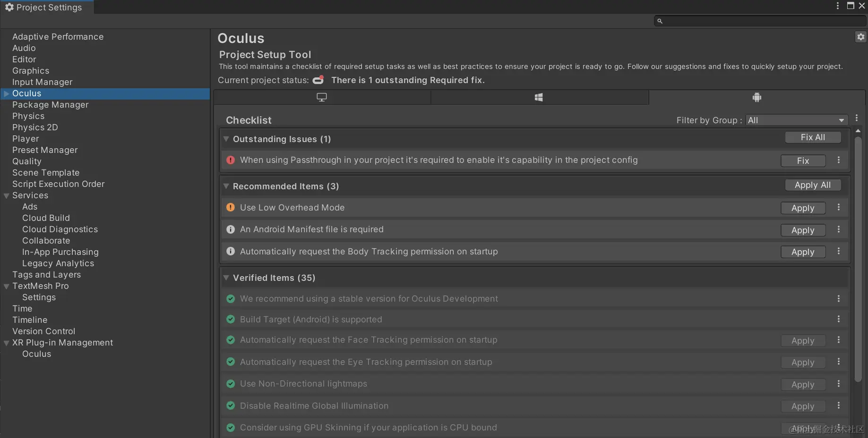Open options menu for Body Tracking row
868x438 pixels.
click(x=839, y=251)
